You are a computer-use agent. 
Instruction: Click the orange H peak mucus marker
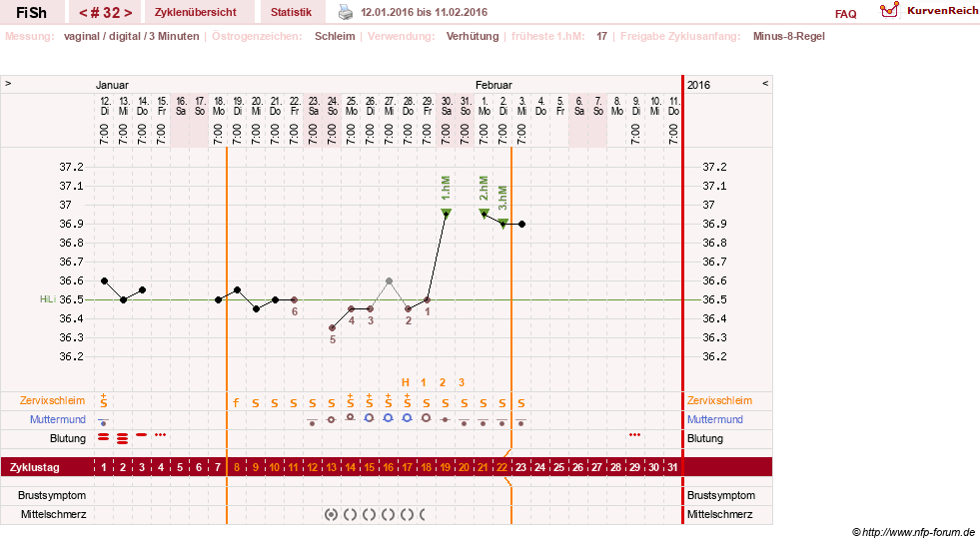(x=405, y=382)
